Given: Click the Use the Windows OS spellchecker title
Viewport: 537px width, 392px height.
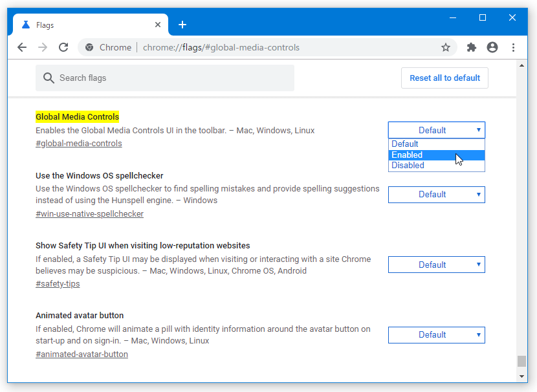Looking at the screenshot, I should pos(100,176).
